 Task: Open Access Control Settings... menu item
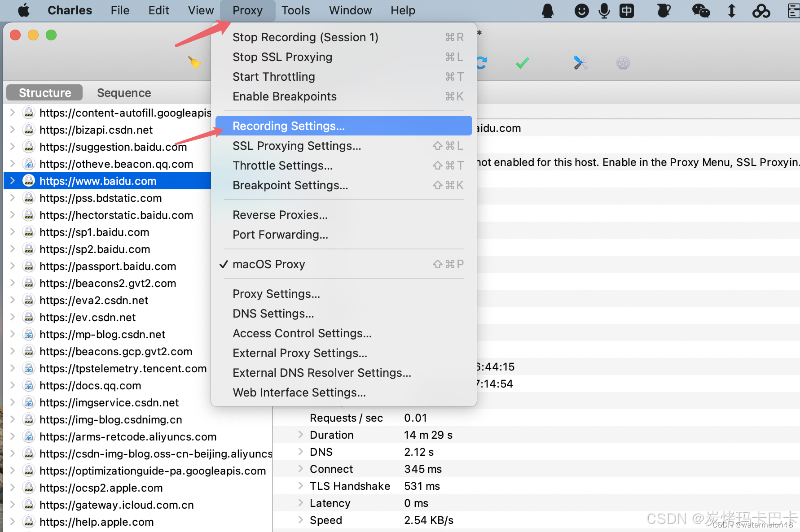(x=343, y=333)
